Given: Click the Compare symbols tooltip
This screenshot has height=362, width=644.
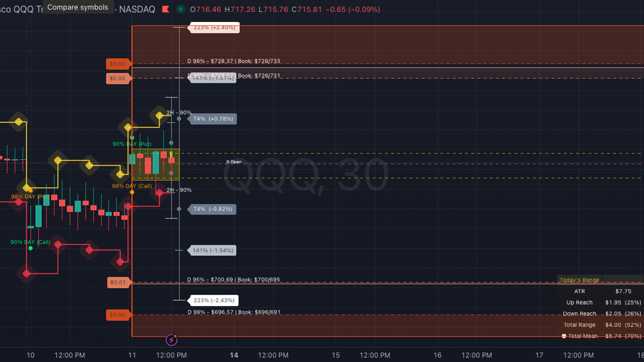Looking at the screenshot, I should coord(78,7).
